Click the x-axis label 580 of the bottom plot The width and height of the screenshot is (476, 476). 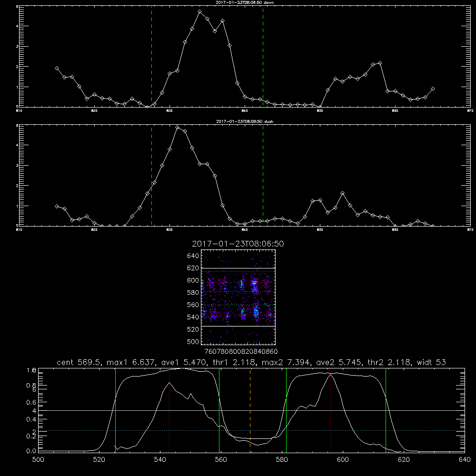point(282,460)
